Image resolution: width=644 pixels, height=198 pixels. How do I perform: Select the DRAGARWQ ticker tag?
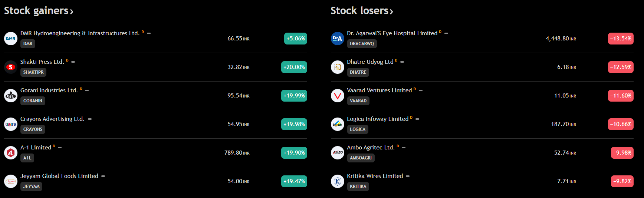(362, 44)
